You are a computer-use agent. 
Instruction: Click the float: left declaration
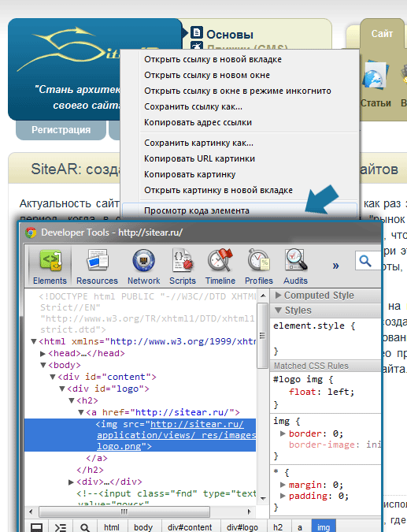[322, 392]
